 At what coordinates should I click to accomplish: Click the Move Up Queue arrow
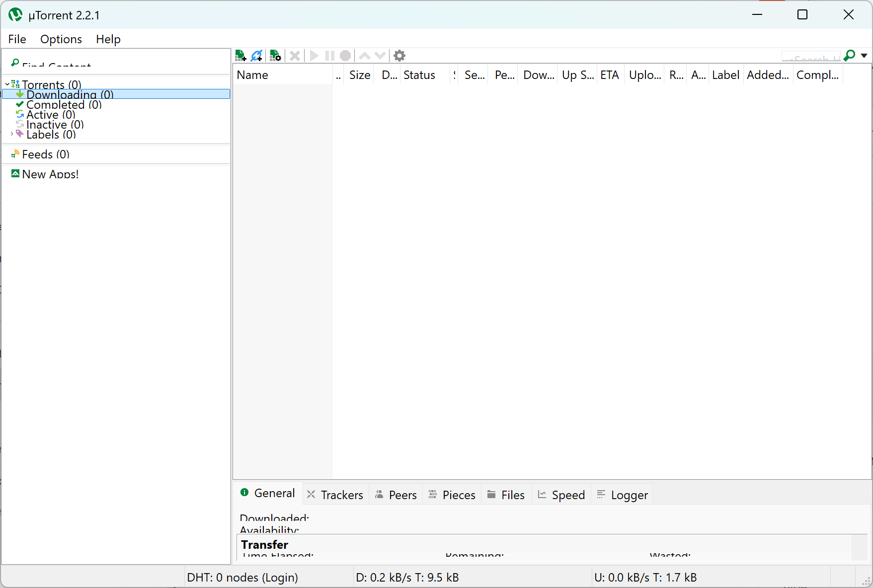(365, 56)
